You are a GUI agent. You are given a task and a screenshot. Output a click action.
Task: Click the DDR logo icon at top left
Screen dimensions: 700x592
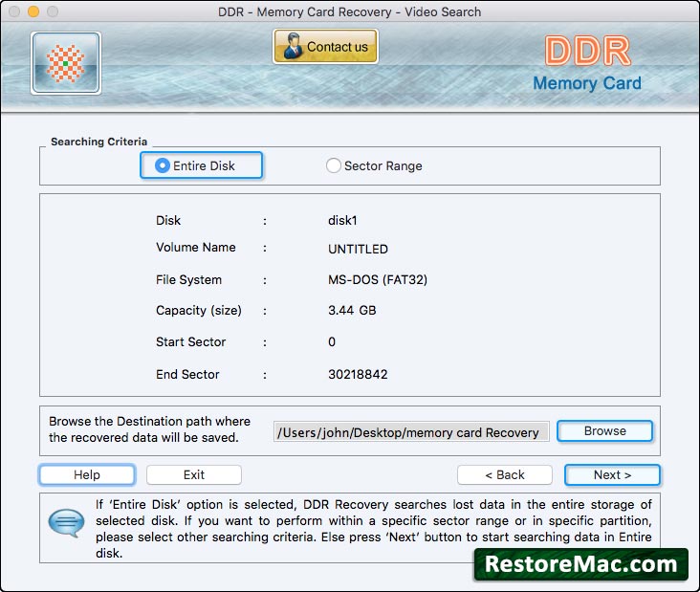(66, 63)
